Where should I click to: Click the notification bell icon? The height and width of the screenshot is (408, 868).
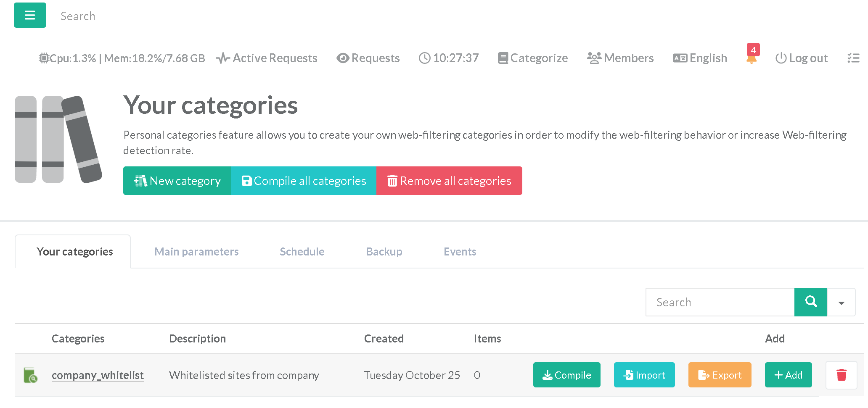752,58
